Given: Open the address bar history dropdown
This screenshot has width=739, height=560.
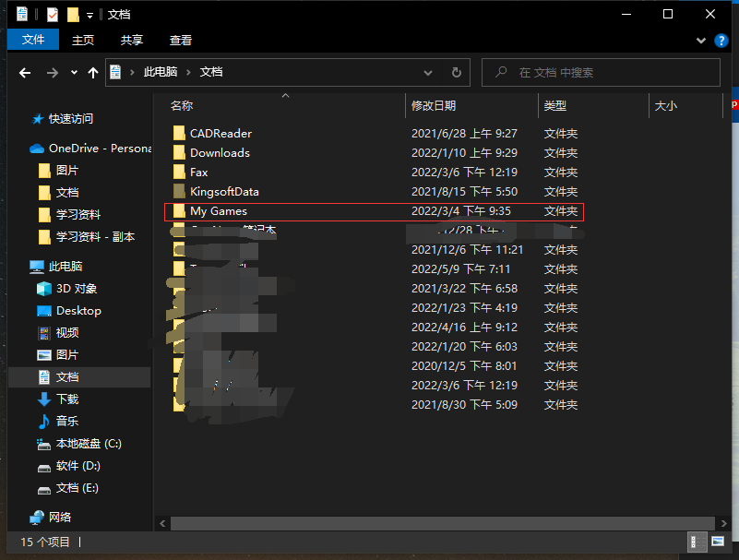Looking at the screenshot, I should click(428, 72).
